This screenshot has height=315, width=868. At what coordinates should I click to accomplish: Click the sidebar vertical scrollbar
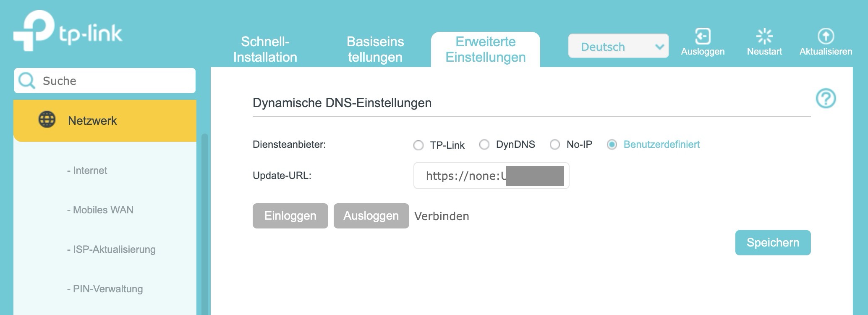point(204,223)
